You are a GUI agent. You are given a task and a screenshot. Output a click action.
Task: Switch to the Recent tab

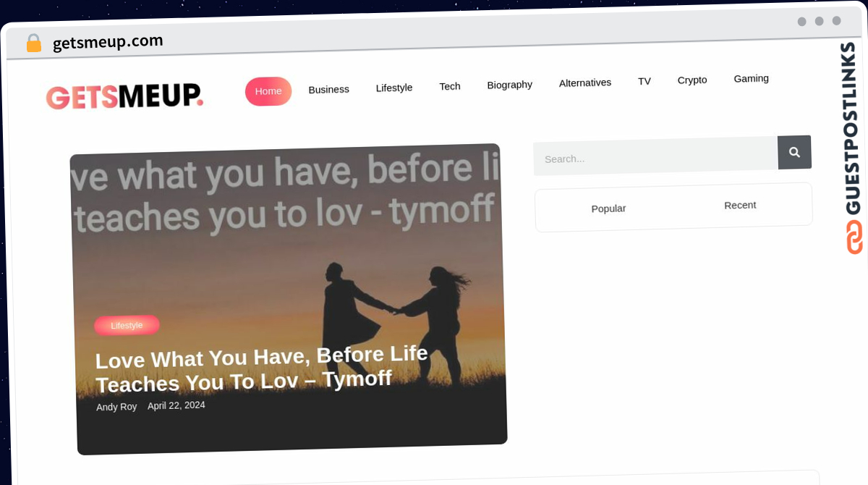click(740, 206)
